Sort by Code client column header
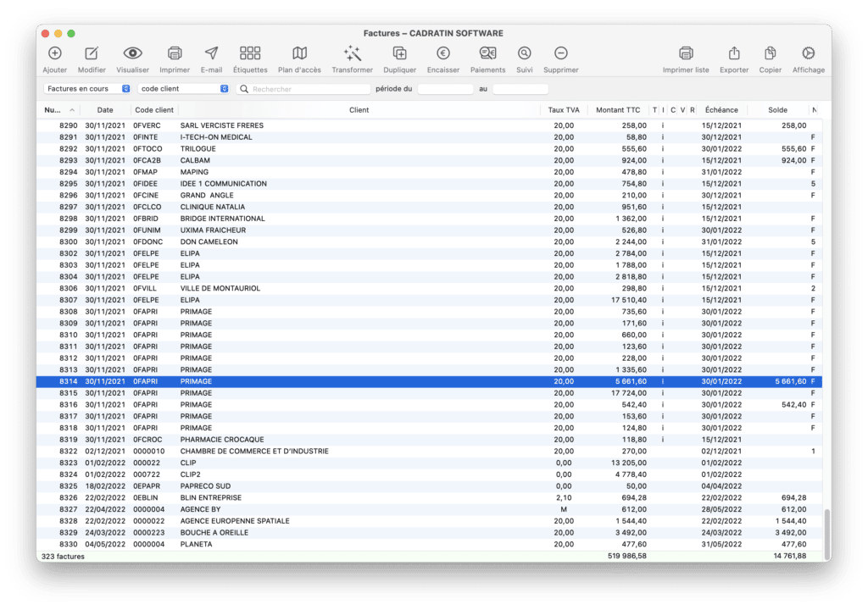 154,110
